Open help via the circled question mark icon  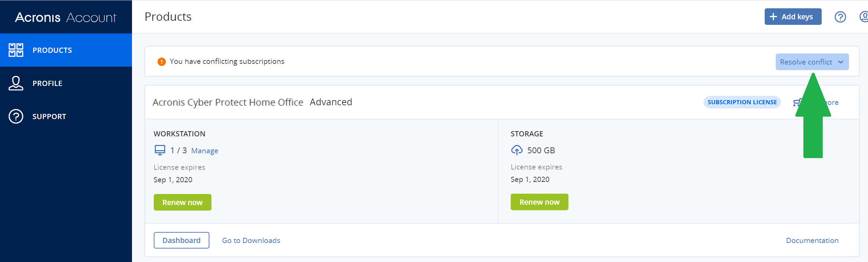click(840, 17)
